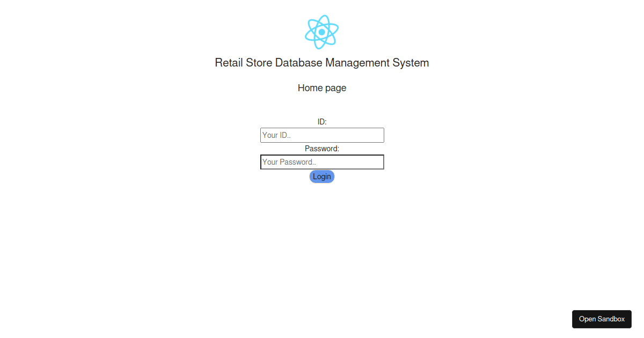The width and height of the screenshot is (644, 338).
Task: Open the sandbox via the black bottom-right button
Action: coord(602,319)
